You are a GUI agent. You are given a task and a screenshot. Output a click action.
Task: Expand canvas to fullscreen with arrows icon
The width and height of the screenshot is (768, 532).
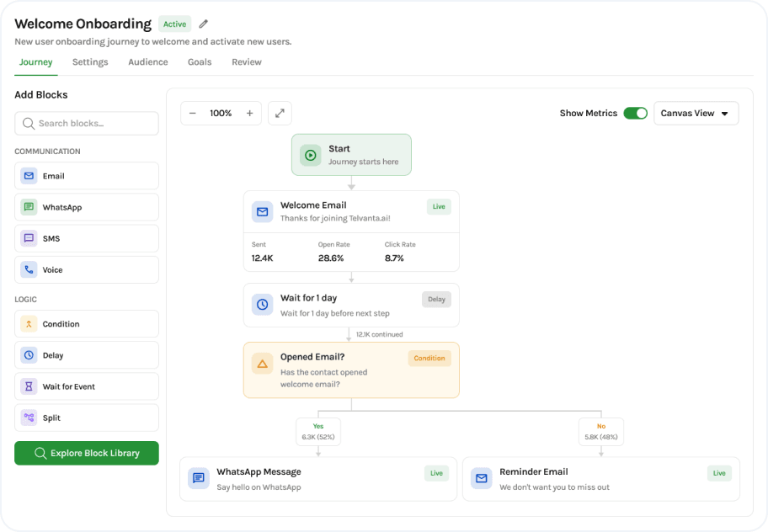point(280,113)
